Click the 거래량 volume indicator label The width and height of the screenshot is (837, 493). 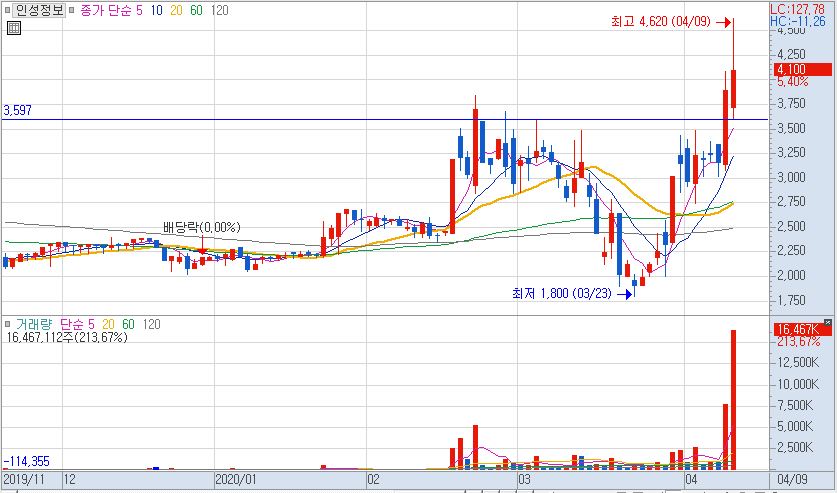pos(34,325)
